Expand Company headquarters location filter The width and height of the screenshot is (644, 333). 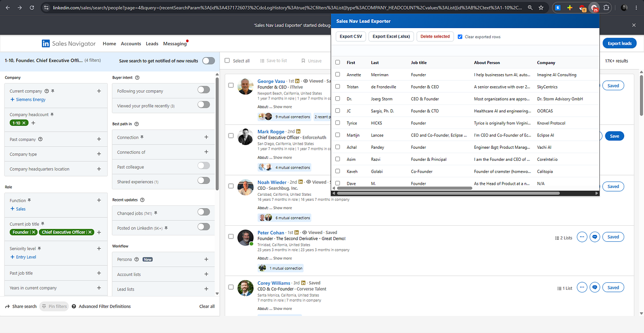[99, 169]
